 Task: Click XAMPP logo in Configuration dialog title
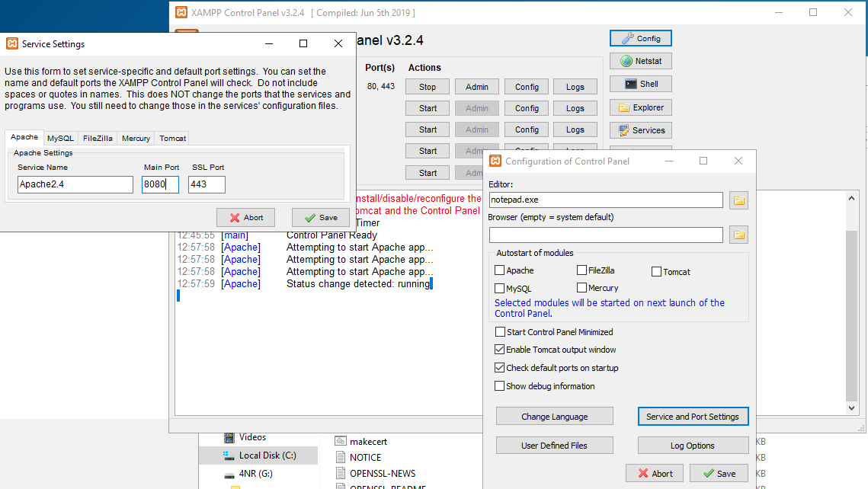(x=495, y=161)
